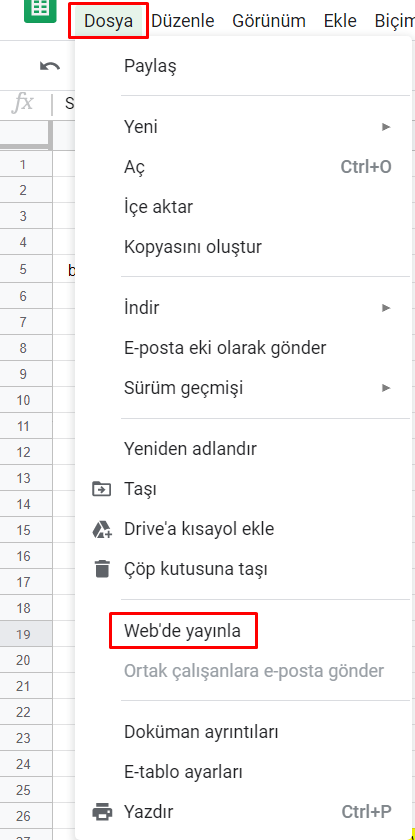
Task: Click the fx formula icon
Action: [22, 102]
